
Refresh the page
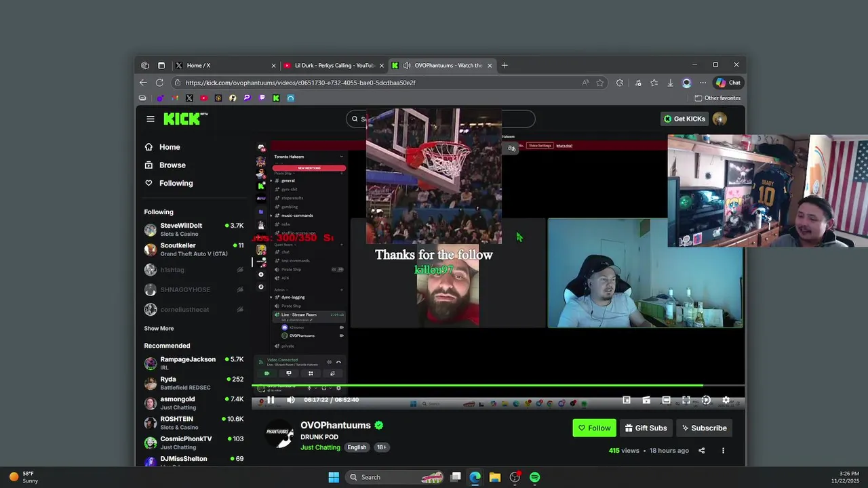tap(159, 83)
